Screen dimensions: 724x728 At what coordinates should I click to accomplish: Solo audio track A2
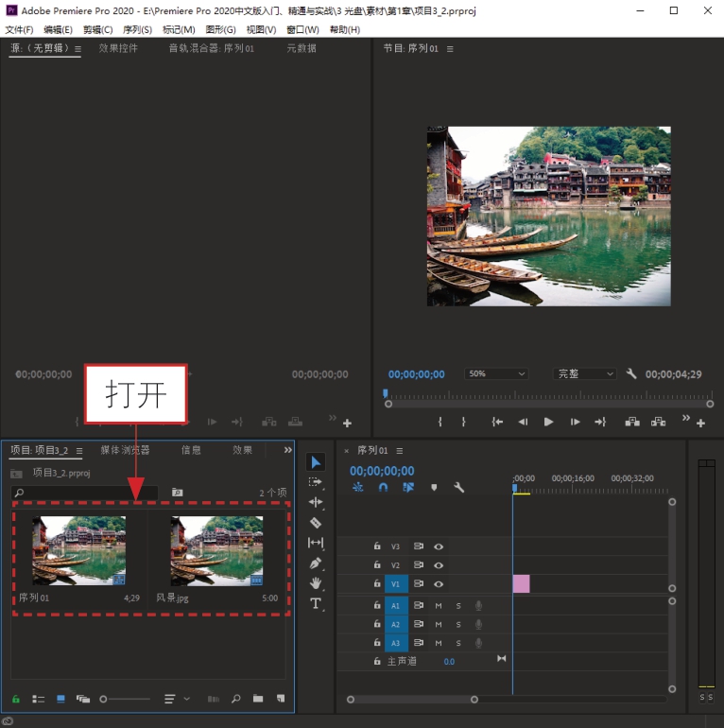tap(458, 624)
